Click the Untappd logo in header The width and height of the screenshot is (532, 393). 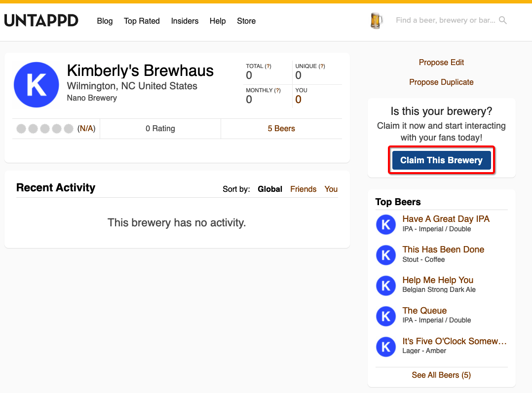41,21
